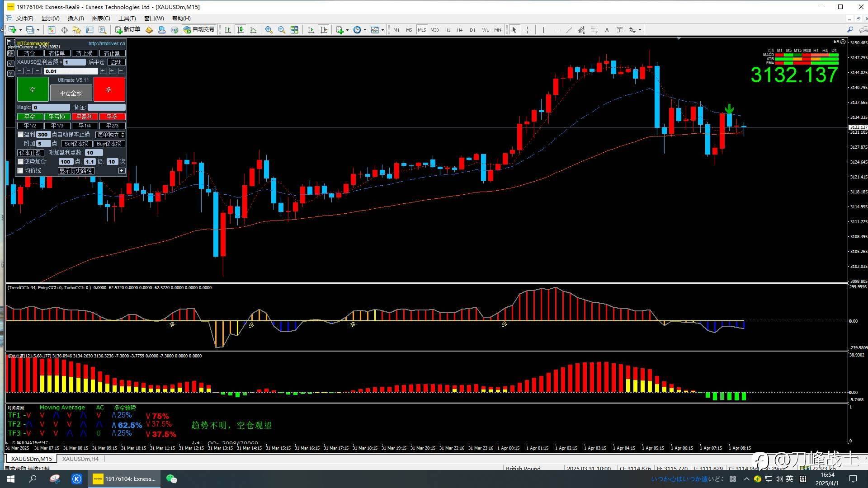
Task: Select the draw trendline tool
Action: [569, 30]
